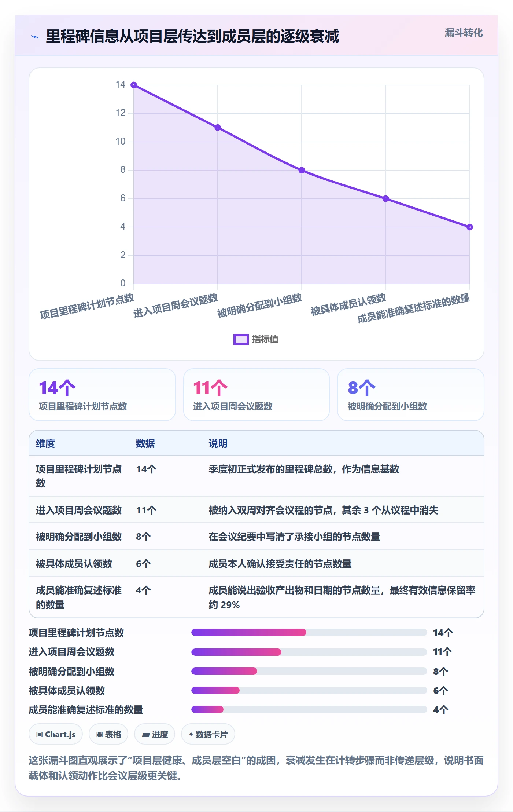Open the 8个 data card

[411, 395]
